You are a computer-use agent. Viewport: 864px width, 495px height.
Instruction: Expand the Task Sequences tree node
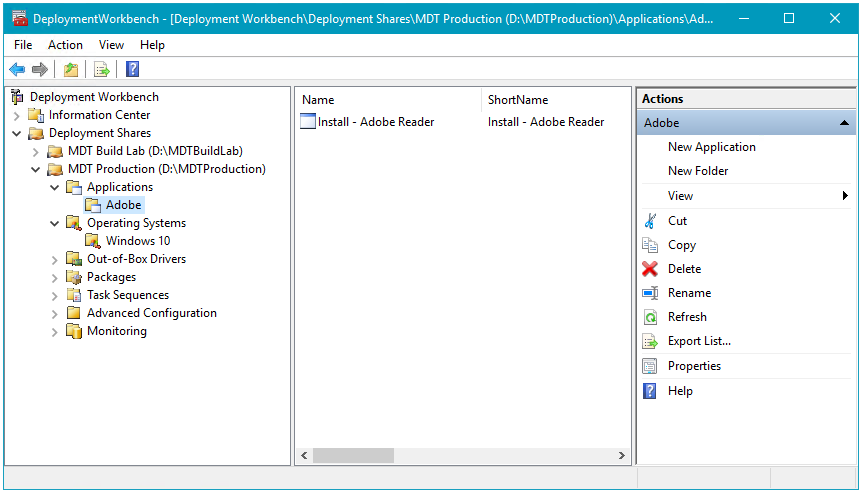pyautogui.click(x=55, y=295)
